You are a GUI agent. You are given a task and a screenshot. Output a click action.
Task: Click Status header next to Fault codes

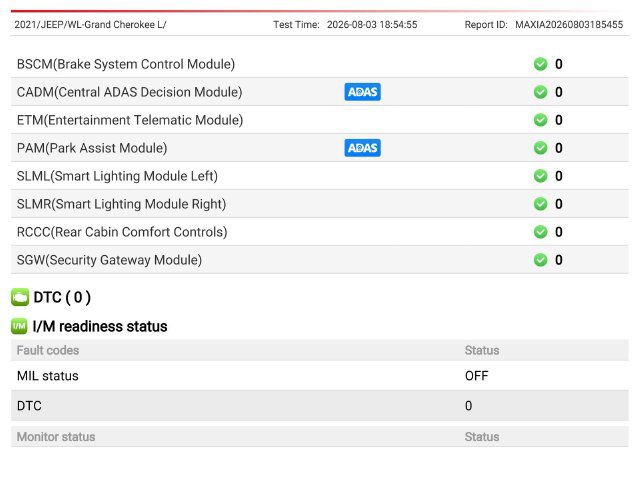482,350
